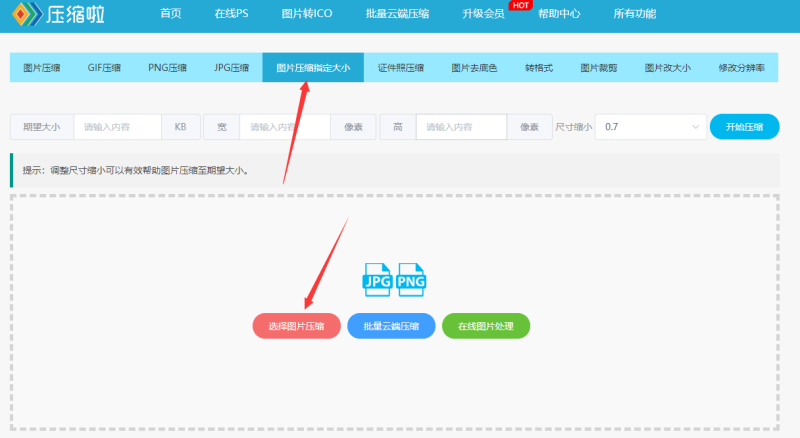Screen dimensions: 800x438
Task: Switch to the 图片改大小 tab
Action: [x=667, y=67]
